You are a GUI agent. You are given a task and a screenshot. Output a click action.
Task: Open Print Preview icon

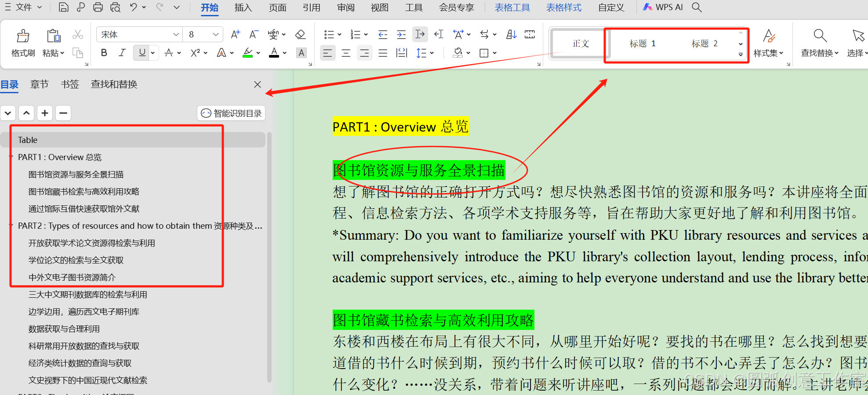tap(115, 7)
